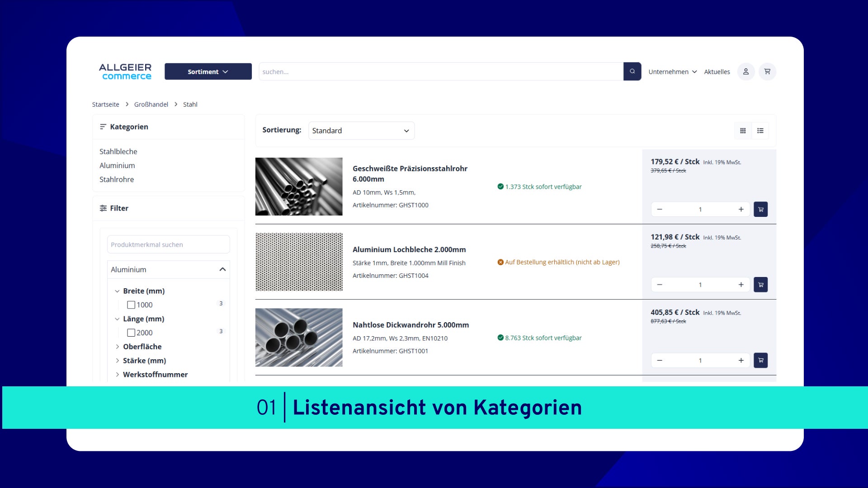Open the Unternehmen menu
Viewport: 868px width, 488px height.
pyautogui.click(x=673, y=71)
